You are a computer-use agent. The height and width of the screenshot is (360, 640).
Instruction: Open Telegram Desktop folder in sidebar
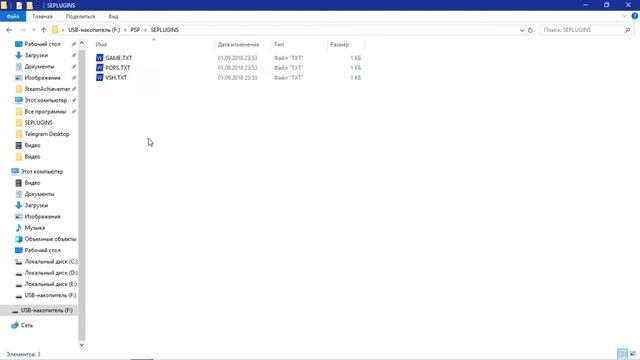[47, 134]
